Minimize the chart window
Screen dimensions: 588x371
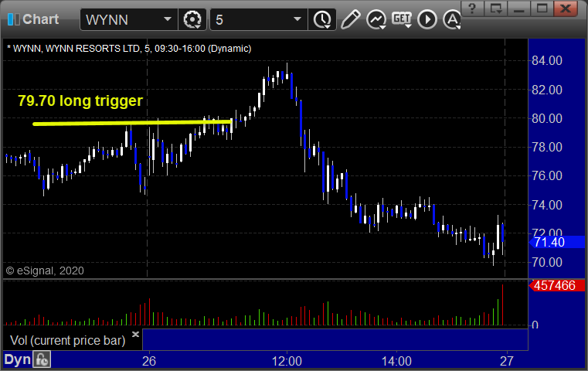(x=519, y=9)
